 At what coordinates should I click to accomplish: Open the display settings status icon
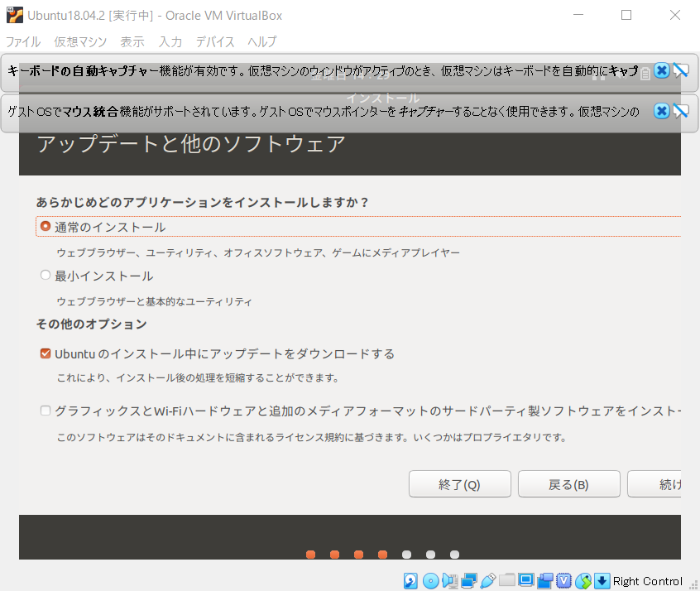click(525, 580)
